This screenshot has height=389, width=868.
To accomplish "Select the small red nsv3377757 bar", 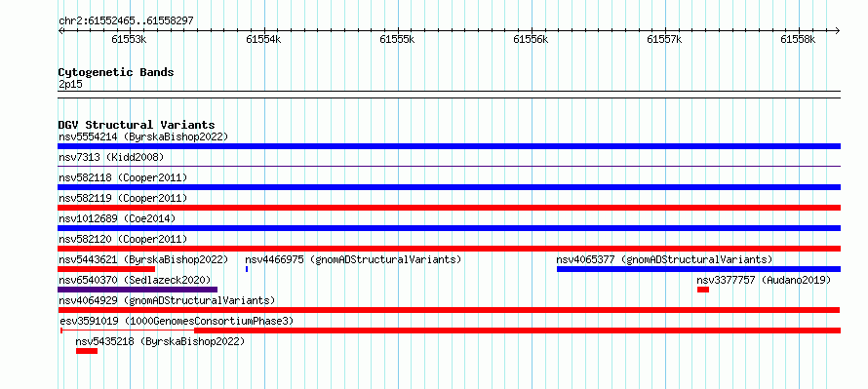I will pyautogui.click(x=703, y=290).
